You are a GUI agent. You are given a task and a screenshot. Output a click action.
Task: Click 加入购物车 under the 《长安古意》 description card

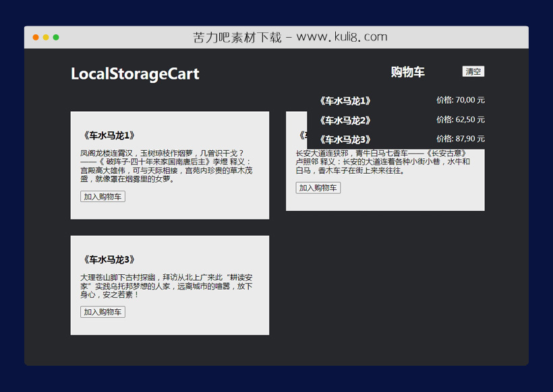coord(318,188)
